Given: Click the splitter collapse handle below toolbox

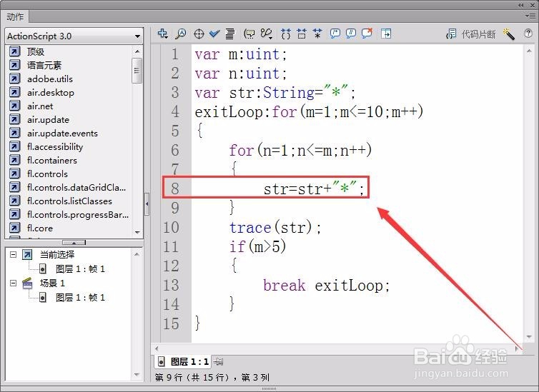Looking at the screenshot, I should click(x=74, y=243).
